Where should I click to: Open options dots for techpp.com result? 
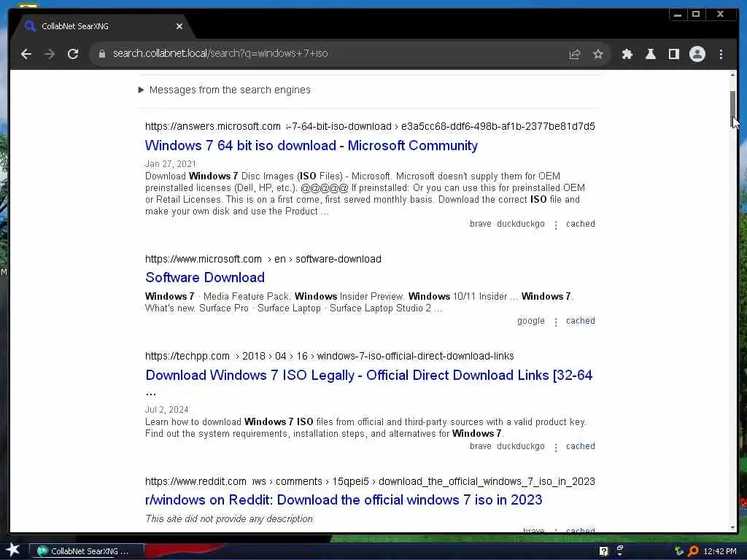click(x=555, y=447)
